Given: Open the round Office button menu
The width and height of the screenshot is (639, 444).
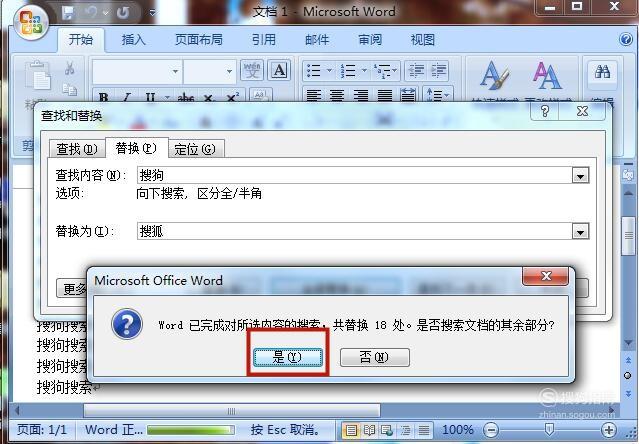Looking at the screenshot, I should tap(31, 22).
